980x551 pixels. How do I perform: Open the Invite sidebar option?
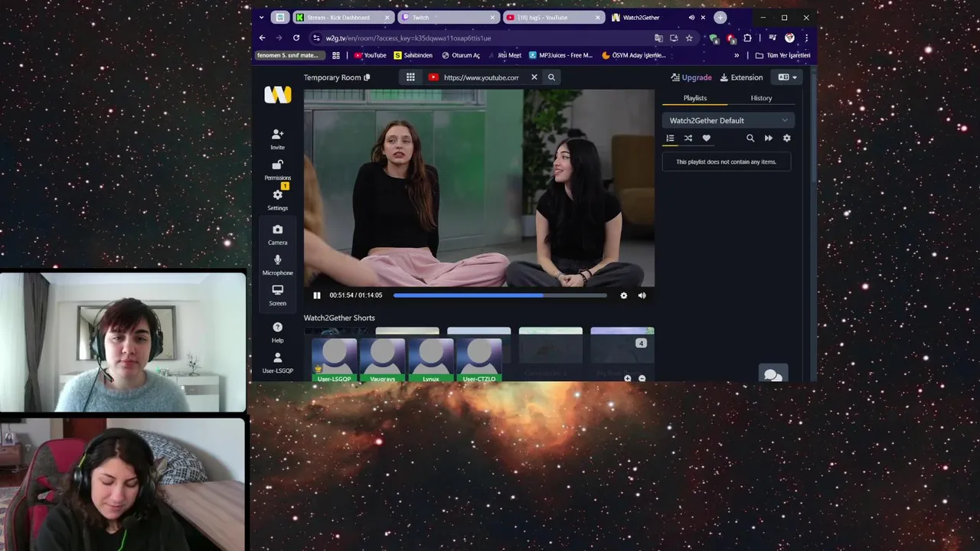[x=277, y=139]
